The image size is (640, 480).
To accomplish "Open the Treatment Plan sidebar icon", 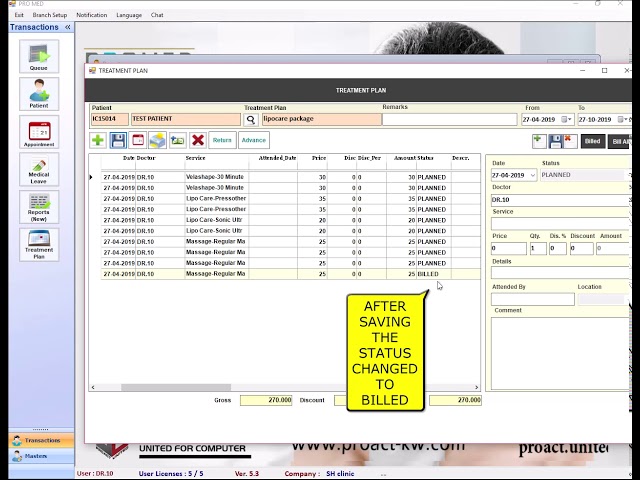I will pos(39,245).
